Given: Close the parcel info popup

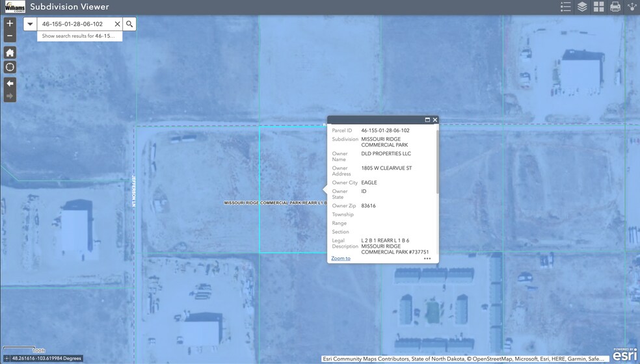Looking at the screenshot, I should click(x=435, y=120).
